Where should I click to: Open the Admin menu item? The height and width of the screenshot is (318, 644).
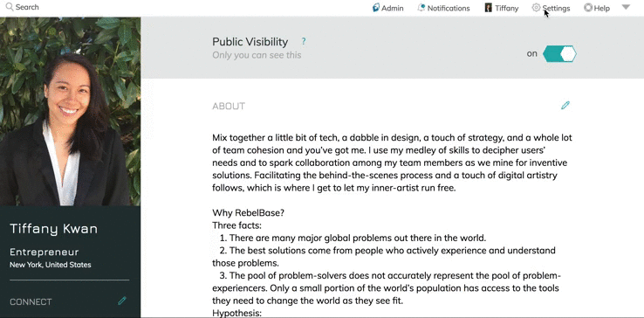387,8
